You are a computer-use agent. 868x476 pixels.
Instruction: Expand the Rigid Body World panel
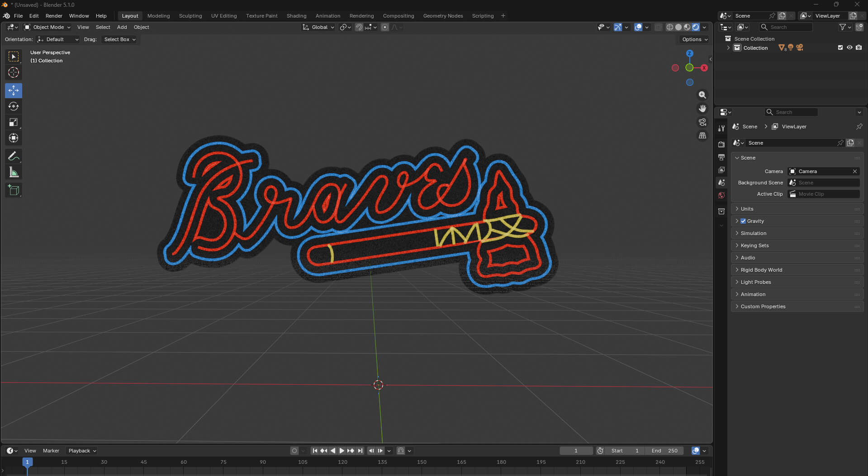[x=797, y=270]
